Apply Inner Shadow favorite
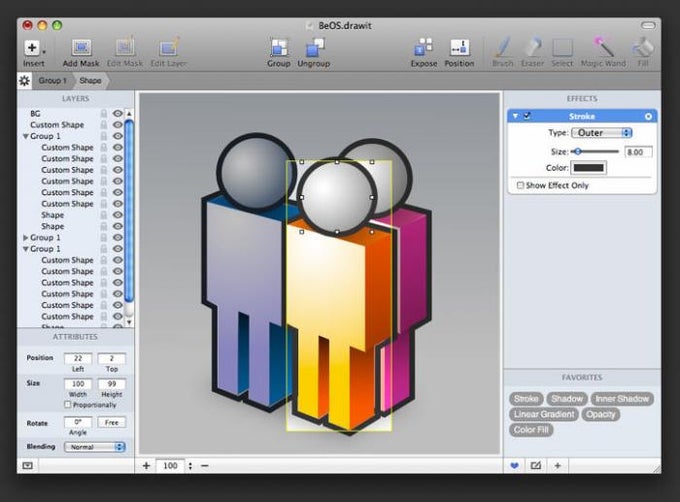This screenshot has height=502, width=680. 622,399
